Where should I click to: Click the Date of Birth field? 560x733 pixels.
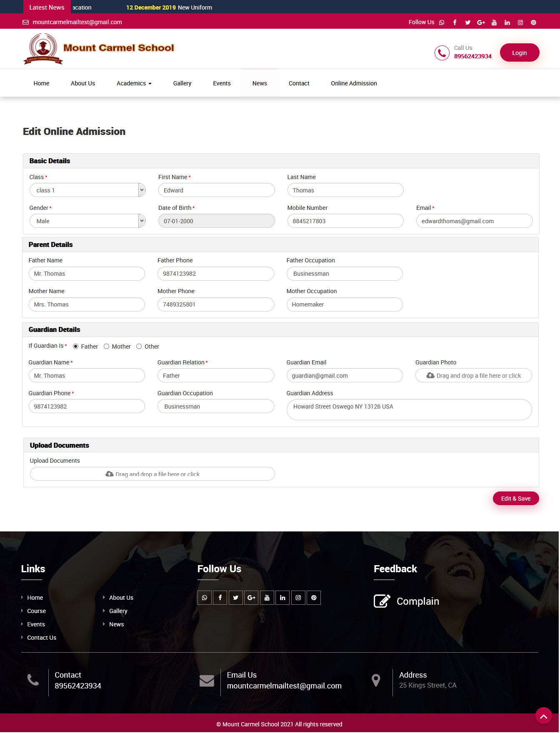click(x=216, y=221)
